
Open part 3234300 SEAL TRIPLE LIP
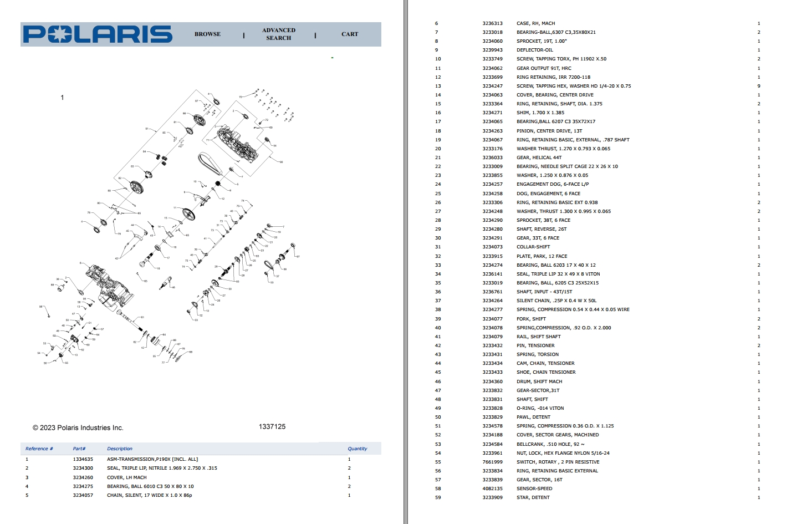(x=83, y=468)
